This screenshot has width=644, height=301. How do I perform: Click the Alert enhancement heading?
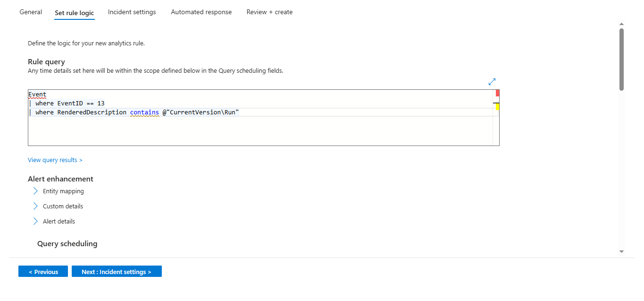click(60, 179)
